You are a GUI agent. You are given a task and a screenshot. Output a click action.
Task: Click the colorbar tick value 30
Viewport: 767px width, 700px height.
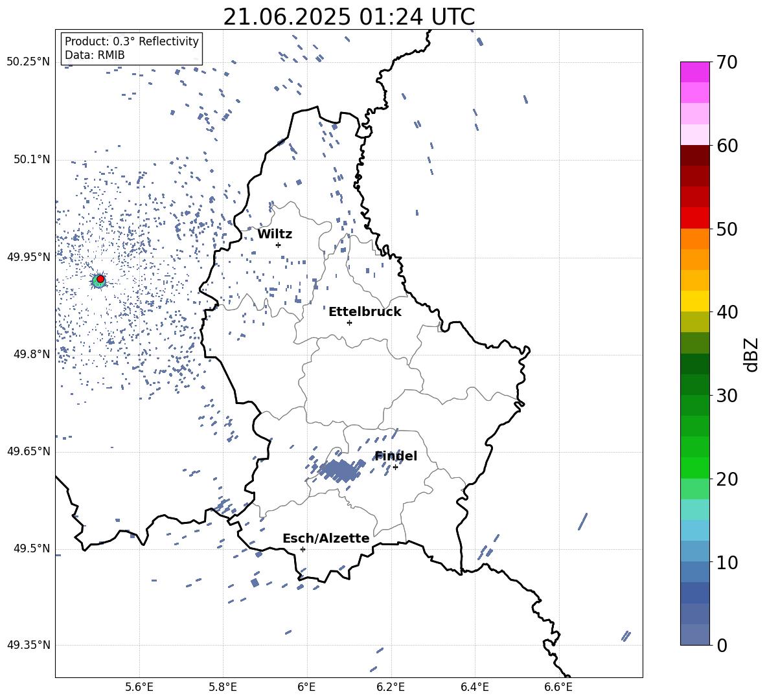[727, 396]
